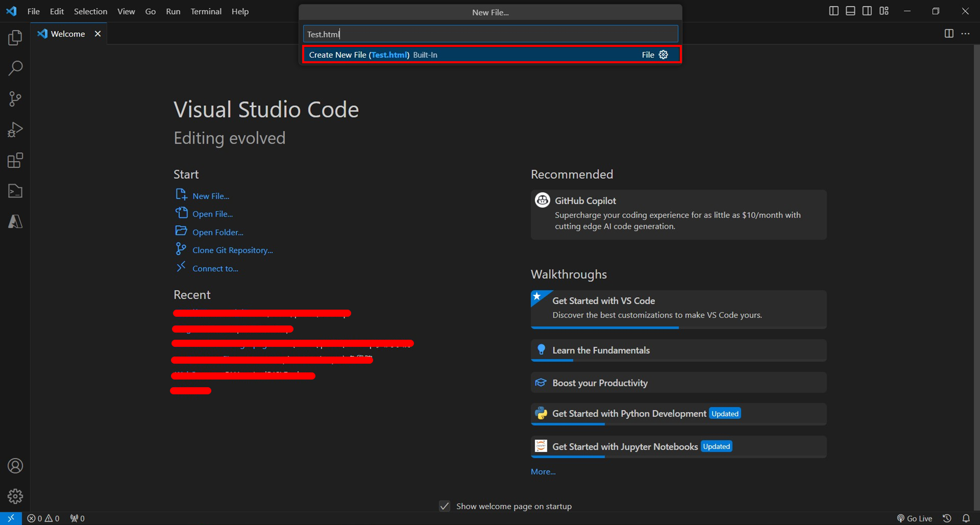Screen dimensions: 980x525
Task: Open the Accounts icon above settings gear
Action: tap(15, 466)
